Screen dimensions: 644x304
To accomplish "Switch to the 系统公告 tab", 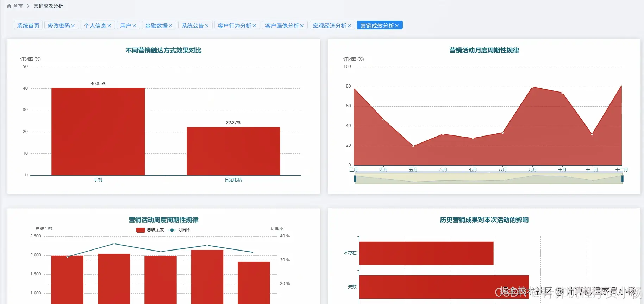I will tap(193, 26).
